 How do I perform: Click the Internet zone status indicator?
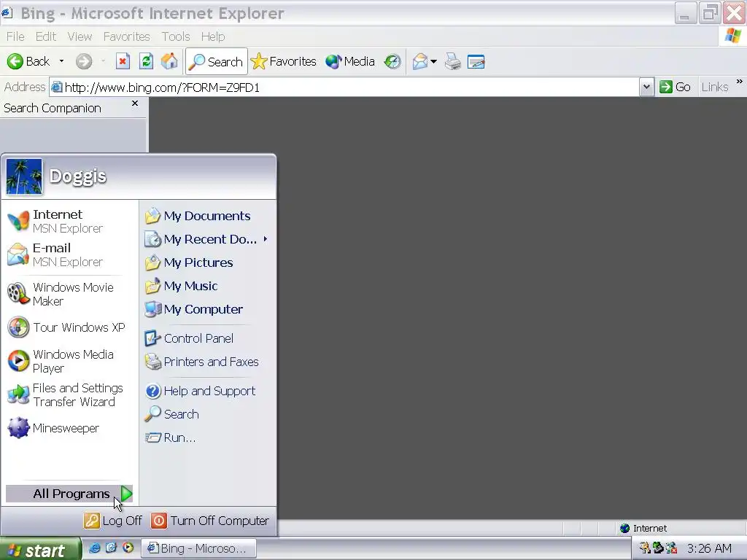tap(643, 528)
